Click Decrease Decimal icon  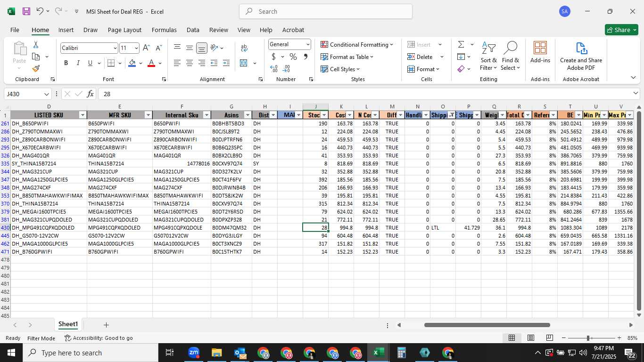(x=287, y=69)
